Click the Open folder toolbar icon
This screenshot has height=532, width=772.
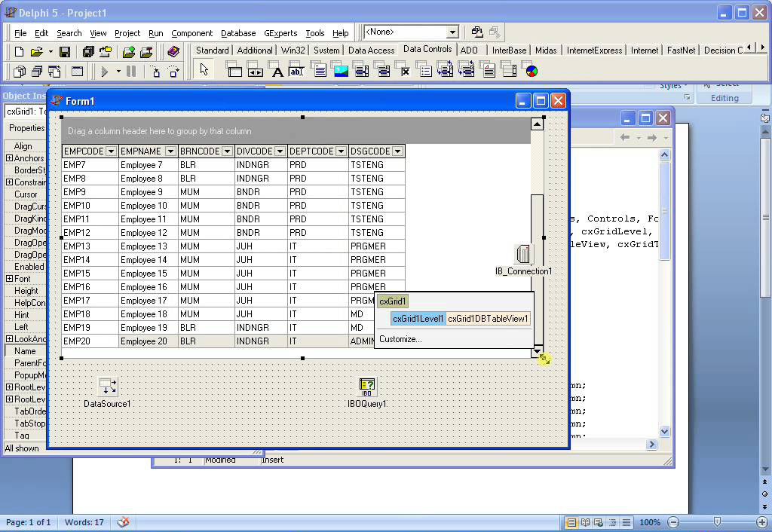coord(36,52)
